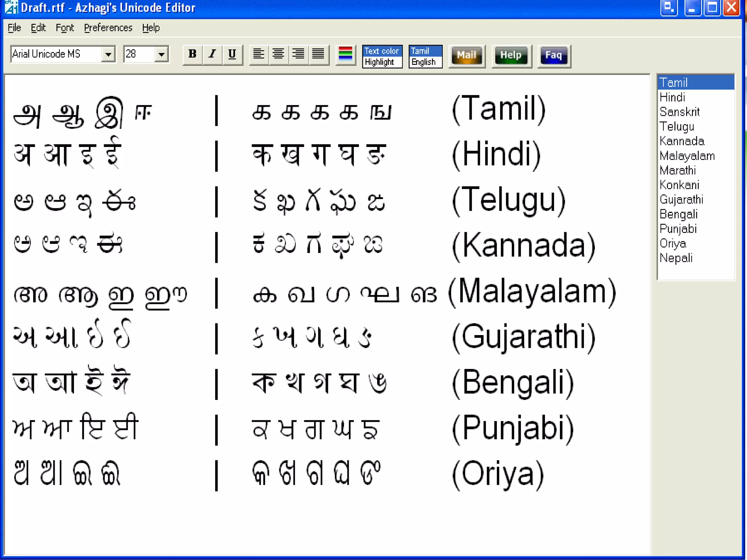Toggle underline formatting
Image resolution: width=747 pixels, height=560 pixels.
(232, 54)
